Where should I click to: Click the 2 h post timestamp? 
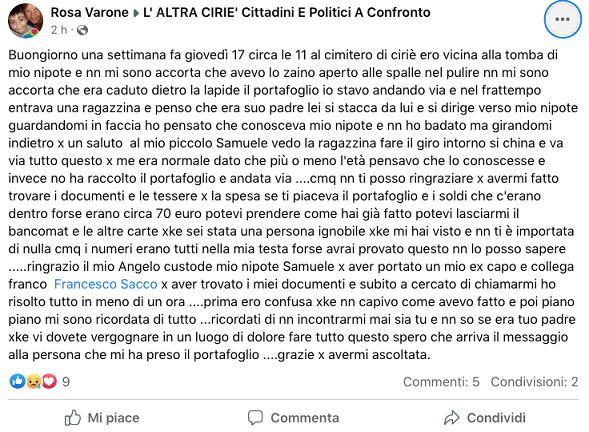59,30
